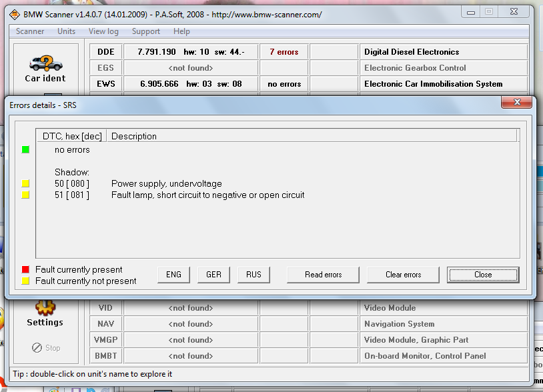
Task: Click the Clear errors button
Action: pos(403,275)
